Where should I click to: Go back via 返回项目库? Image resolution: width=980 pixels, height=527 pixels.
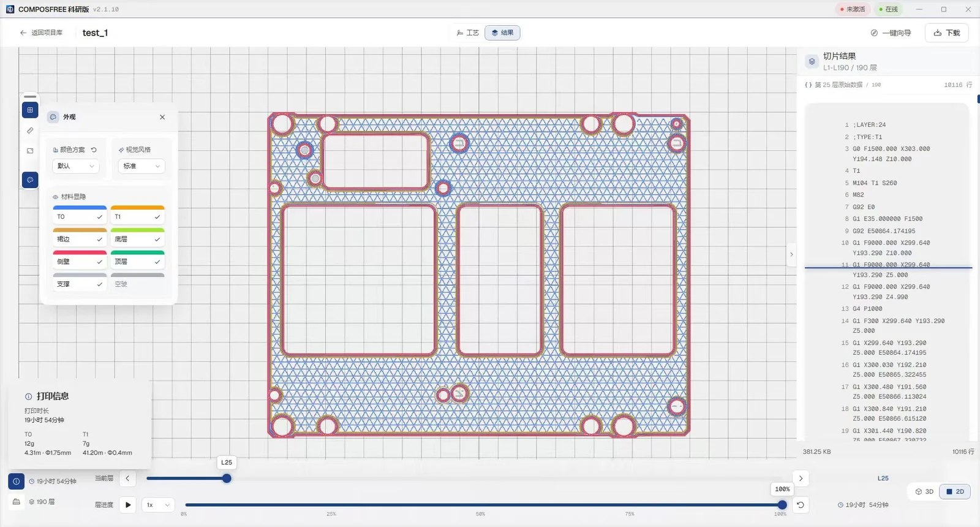point(41,33)
